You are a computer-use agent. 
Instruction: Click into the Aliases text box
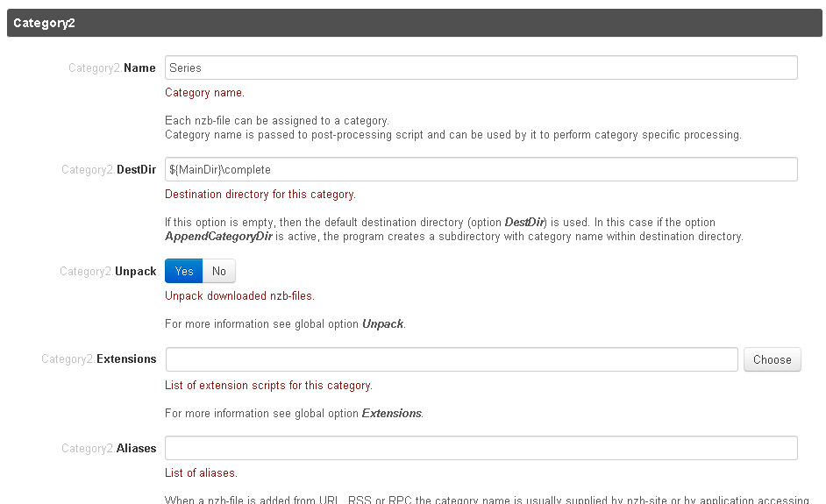[x=481, y=448]
